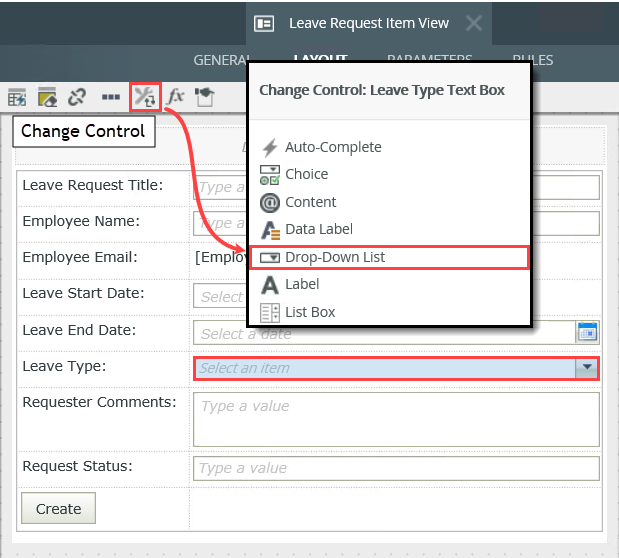The image size is (619, 558).
Task: Click the Leave Start Date label
Action: pos(83,293)
